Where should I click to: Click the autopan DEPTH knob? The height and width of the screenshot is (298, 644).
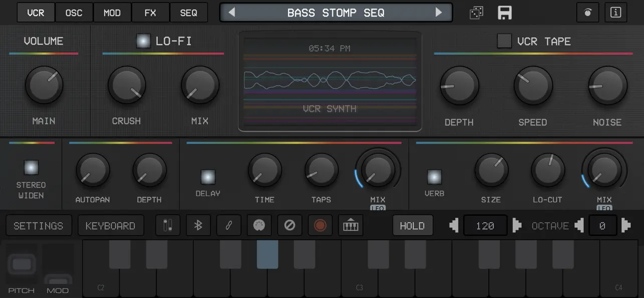pyautogui.click(x=149, y=171)
